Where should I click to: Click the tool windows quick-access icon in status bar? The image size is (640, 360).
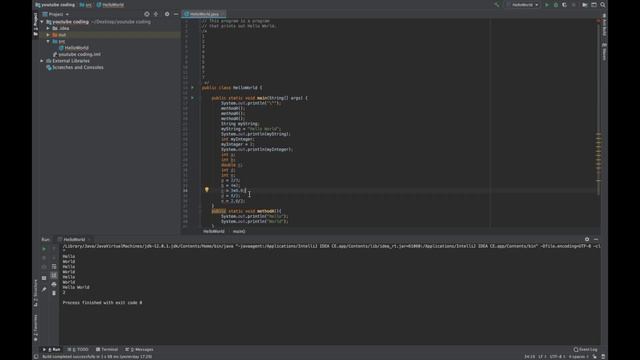coord(36,357)
